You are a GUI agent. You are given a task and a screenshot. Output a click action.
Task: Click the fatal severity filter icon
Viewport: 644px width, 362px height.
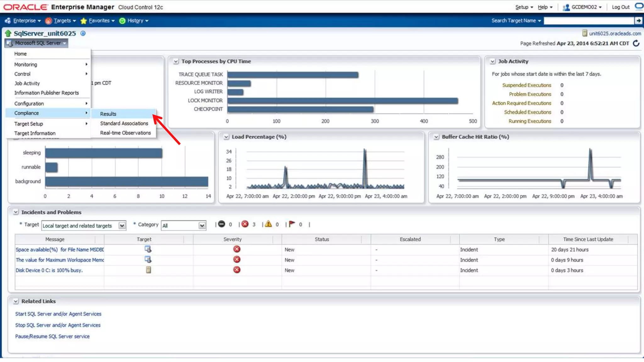tap(222, 224)
